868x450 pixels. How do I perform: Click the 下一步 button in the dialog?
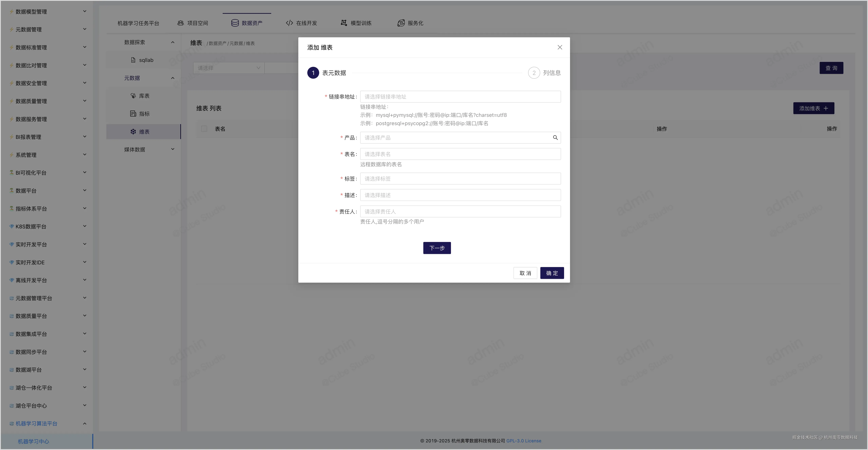tap(437, 248)
